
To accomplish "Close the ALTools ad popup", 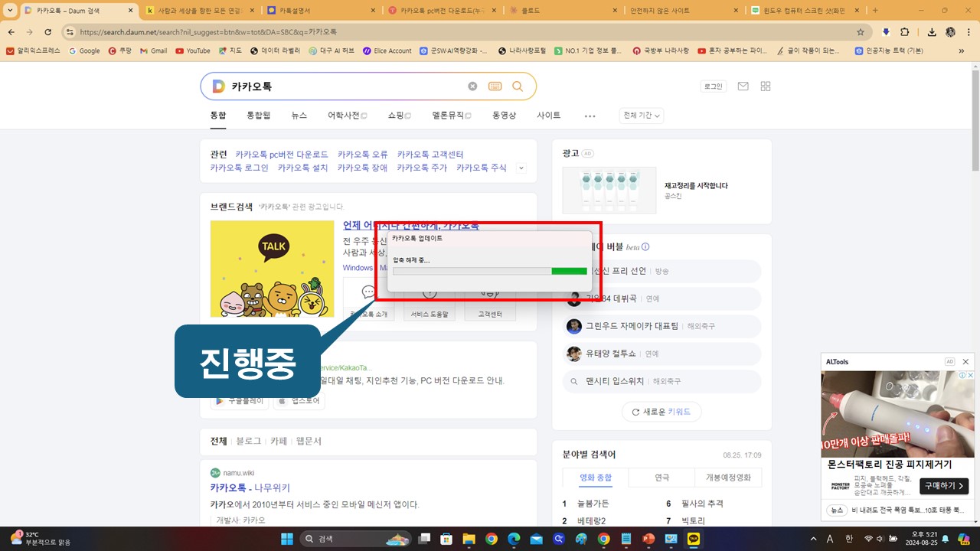I will pos(965,361).
